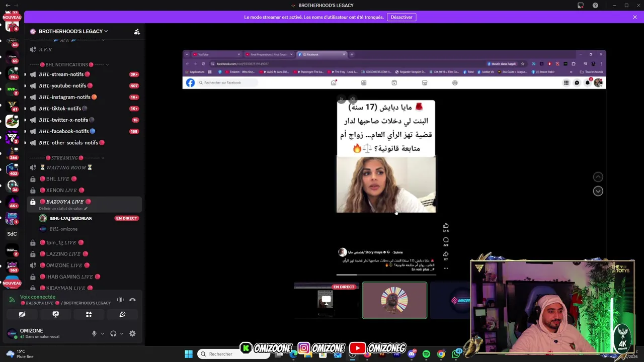Toggle the camera on in voice panel
Viewport: 644px width, 362px height.
tap(22, 315)
